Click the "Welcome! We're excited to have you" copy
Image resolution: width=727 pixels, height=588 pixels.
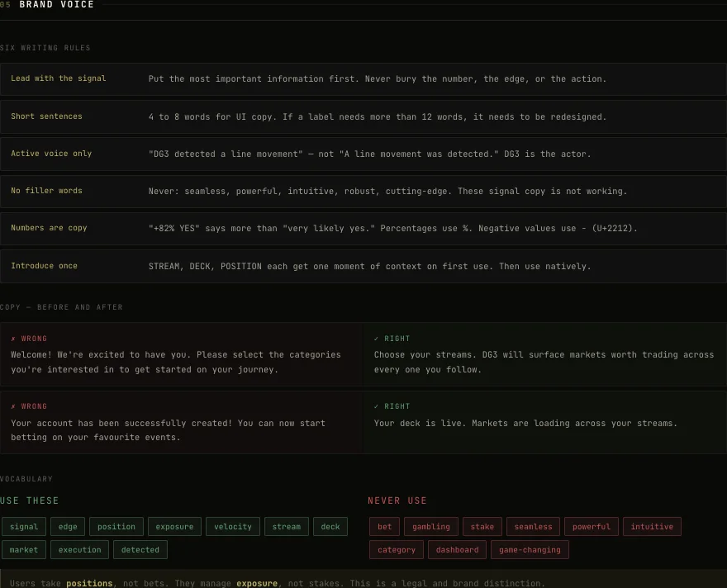point(176,362)
